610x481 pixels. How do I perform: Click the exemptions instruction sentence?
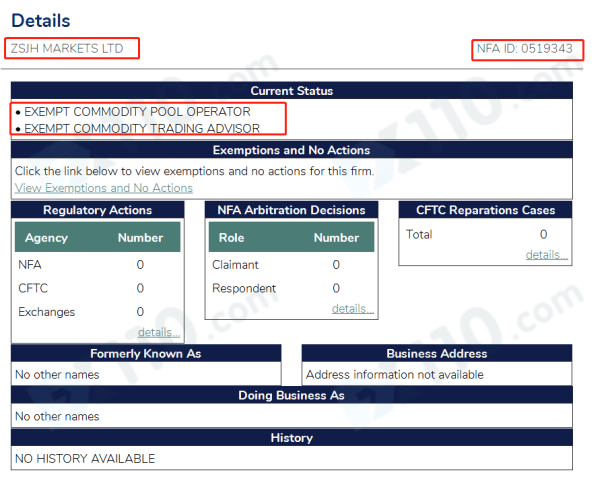[195, 171]
